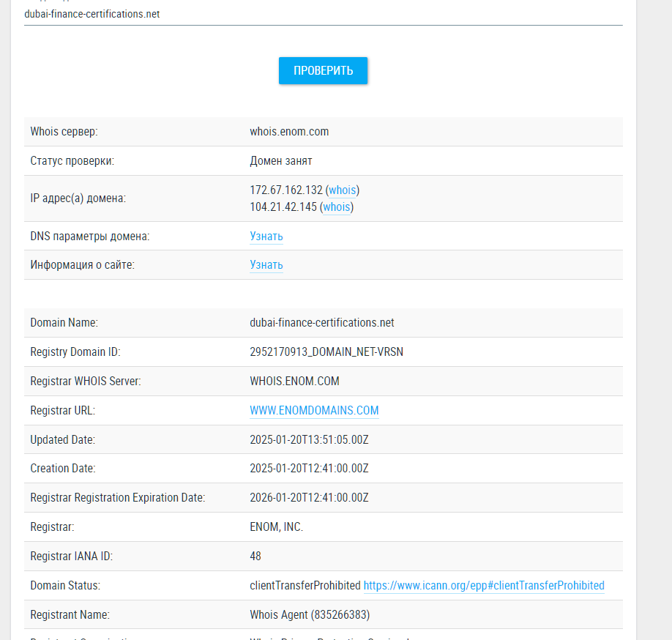Click the Registrar WHOIS Server: label
This screenshot has height=640, width=672.
tap(86, 381)
